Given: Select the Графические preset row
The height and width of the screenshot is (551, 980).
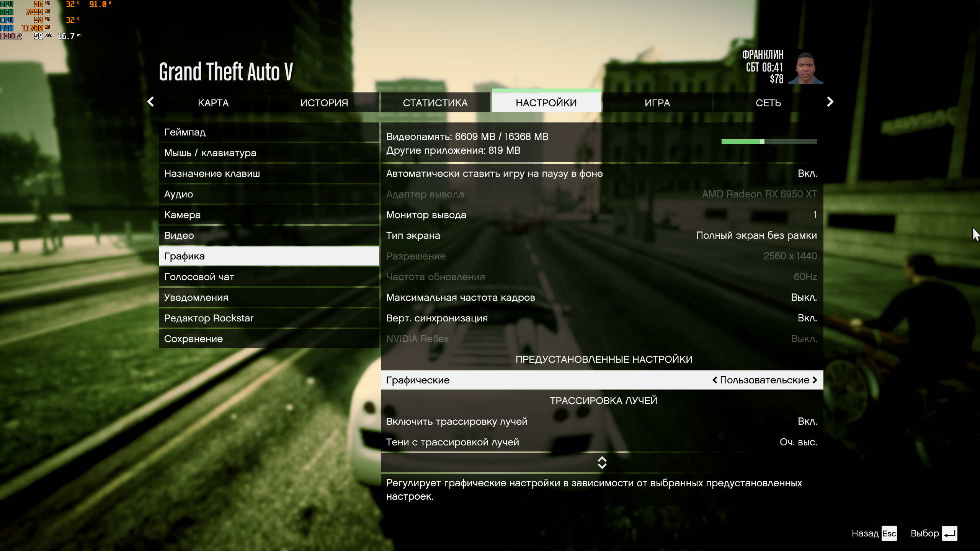Looking at the screenshot, I should 602,380.
